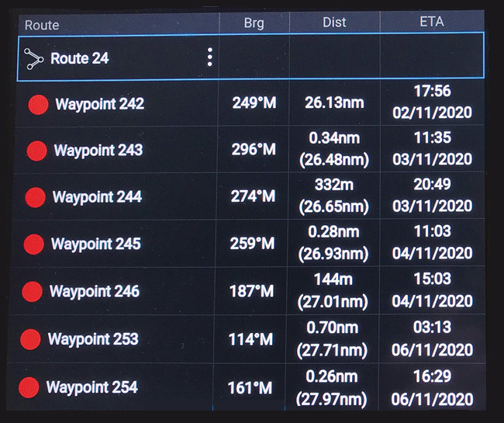Click the 0.26nm (27.97nm) distance cell
This screenshot has height=423, width=504.
331,387
